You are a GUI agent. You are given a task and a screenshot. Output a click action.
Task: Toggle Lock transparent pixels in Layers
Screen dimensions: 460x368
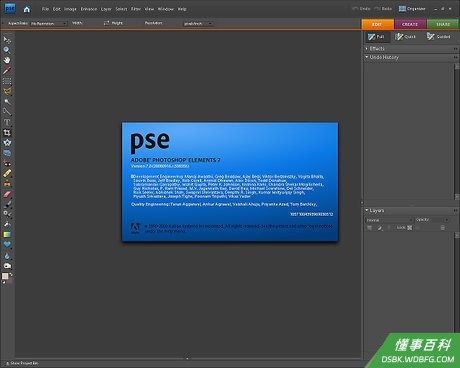click(410, 228)
